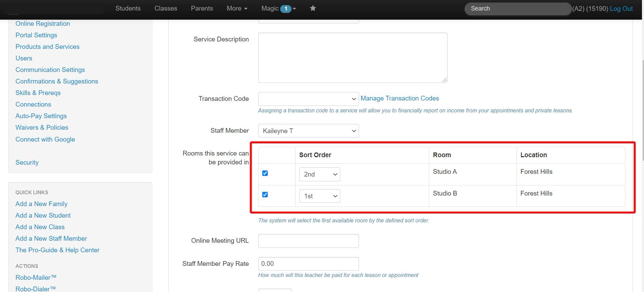Click Add a New Staff Member quick link
The height and width of the screenshot is (292, 644).
[x=51, y=238]
